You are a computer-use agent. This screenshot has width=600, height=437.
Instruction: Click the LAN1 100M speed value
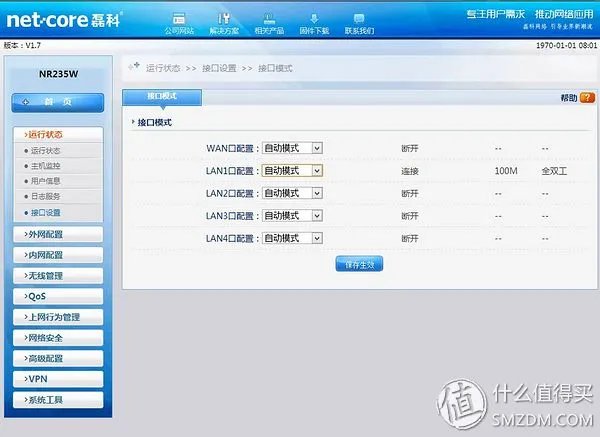[506, 171]
